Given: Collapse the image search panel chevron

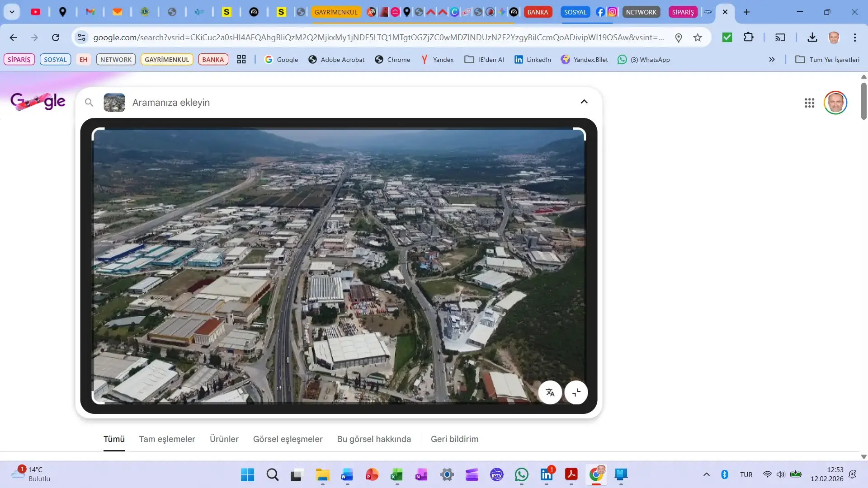Looking at the screenshot, I should click(x=584, y=102).
